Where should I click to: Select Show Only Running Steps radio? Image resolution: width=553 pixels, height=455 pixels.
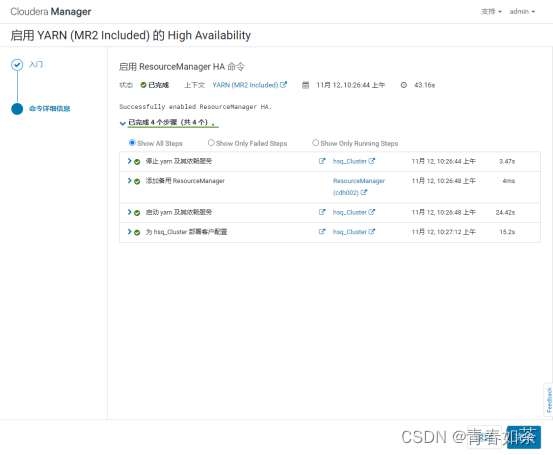(315, 142)
